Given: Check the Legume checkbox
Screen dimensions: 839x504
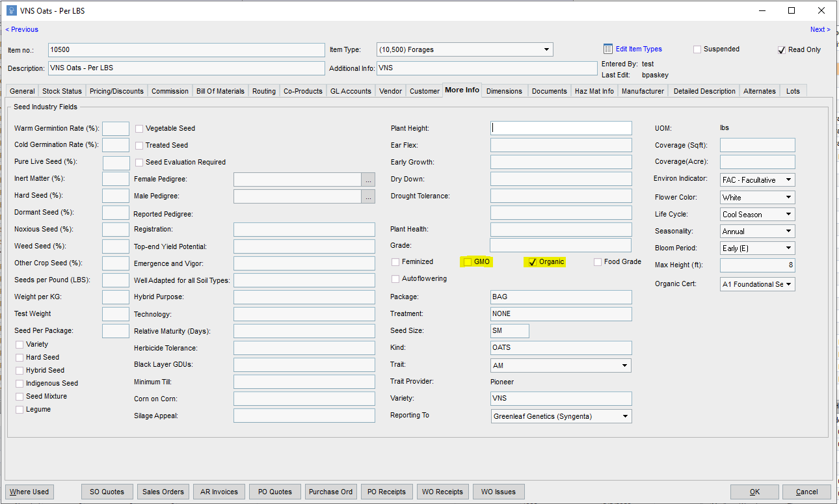Looking at the screenshot, I should [x=20, y=410].
